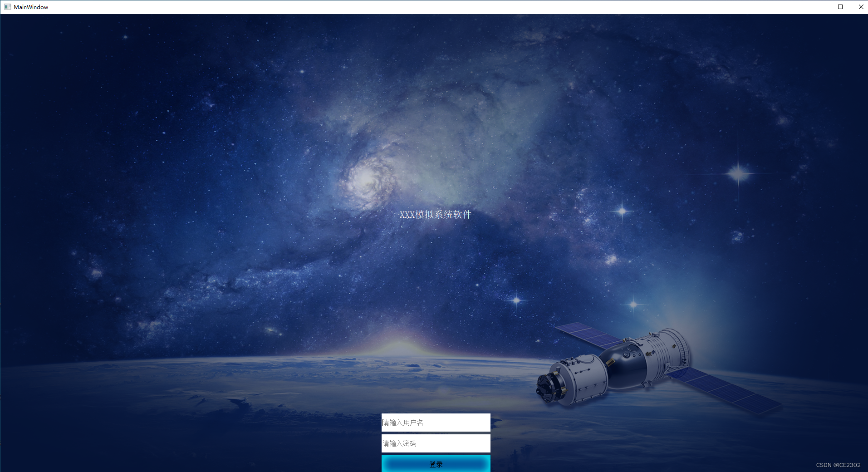The image size is (868, 472).
Task: Click the XXX模拟系统软件 title text
Action: coord(436,215)
